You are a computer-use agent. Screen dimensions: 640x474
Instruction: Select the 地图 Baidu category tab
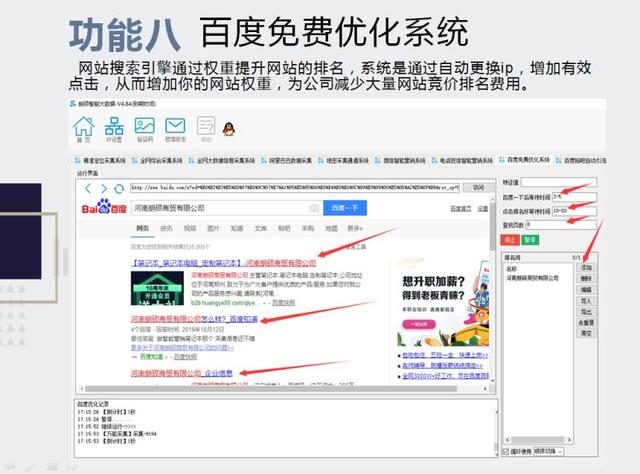click(x=331, y=228)
